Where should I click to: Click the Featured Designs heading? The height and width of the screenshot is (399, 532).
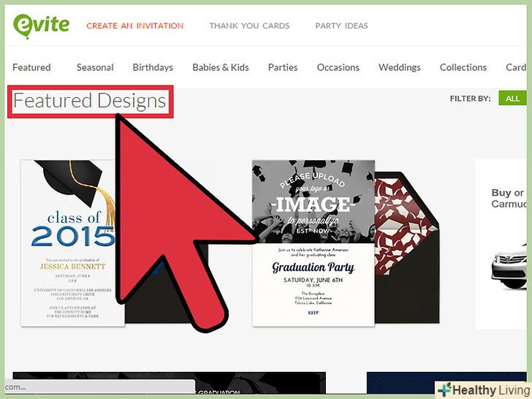pyautogui.click(x=90, y=101)
